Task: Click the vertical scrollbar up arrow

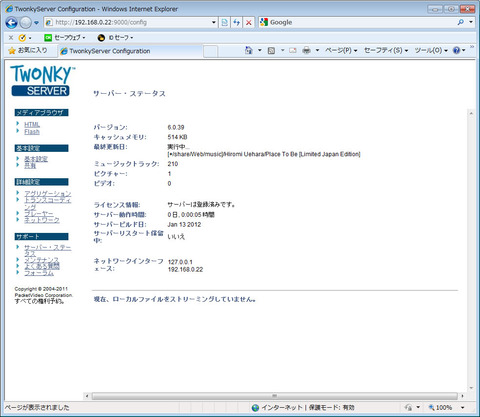Action: click(471, 113)
